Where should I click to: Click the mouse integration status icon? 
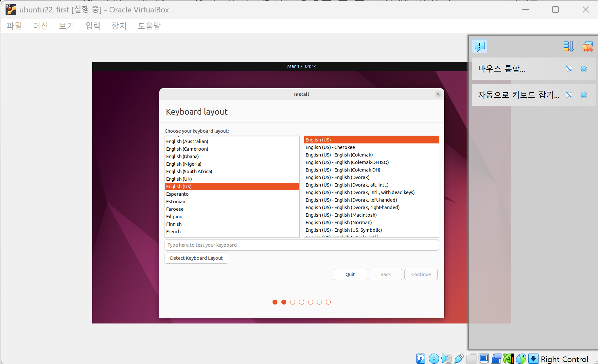coord(521,358)
